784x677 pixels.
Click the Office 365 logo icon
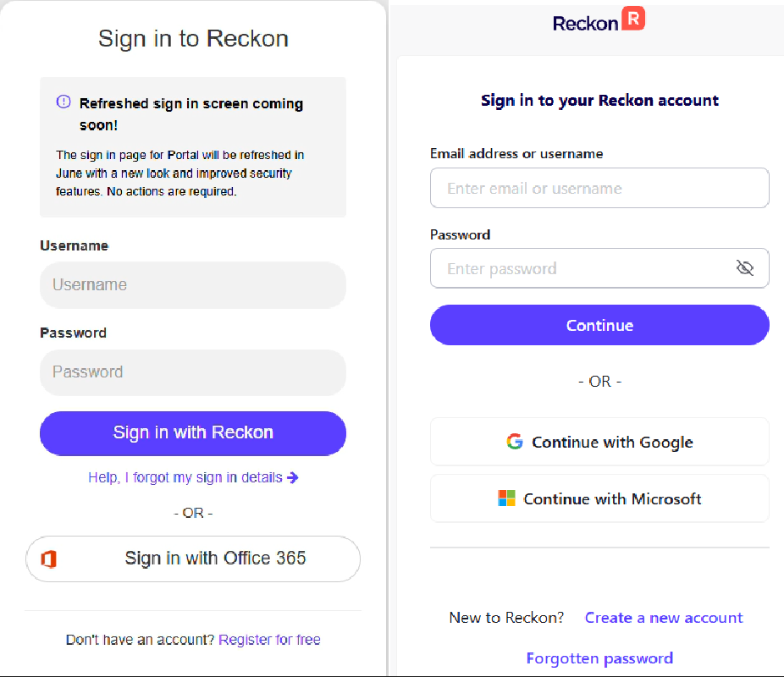pos(48,559)
